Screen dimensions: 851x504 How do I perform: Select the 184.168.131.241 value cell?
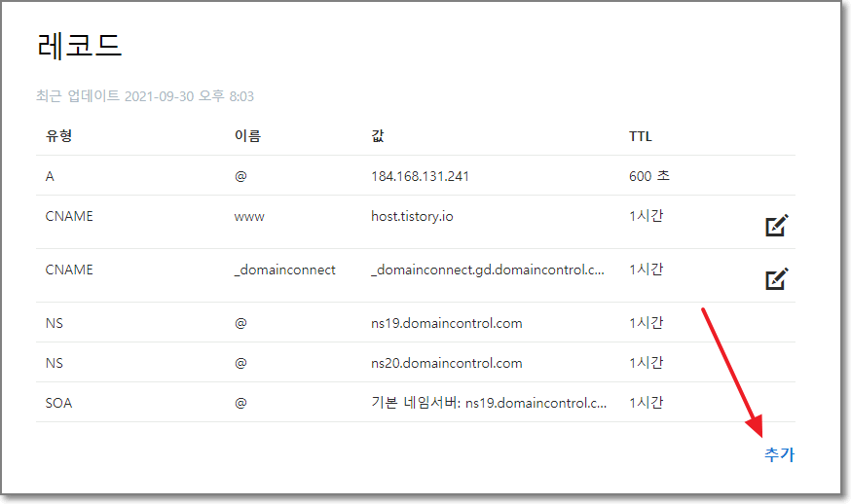420,176
